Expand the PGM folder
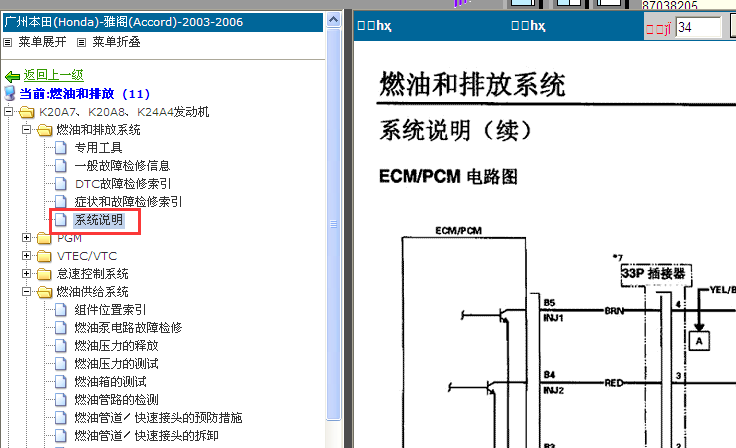 26,238
